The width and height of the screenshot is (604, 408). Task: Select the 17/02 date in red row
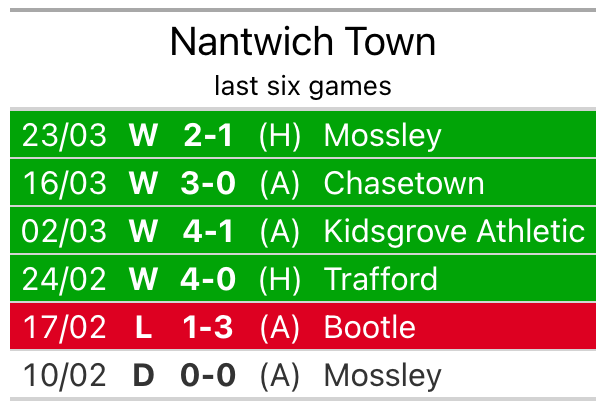pos(64,328)
